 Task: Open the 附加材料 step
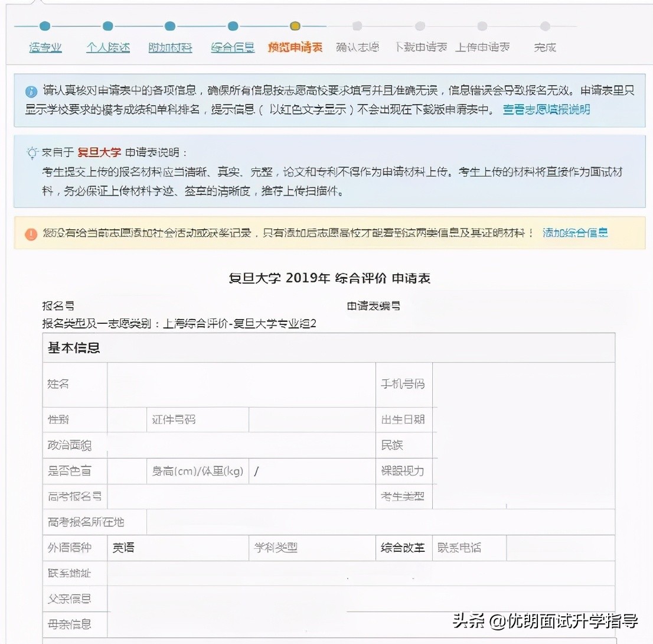170,47
